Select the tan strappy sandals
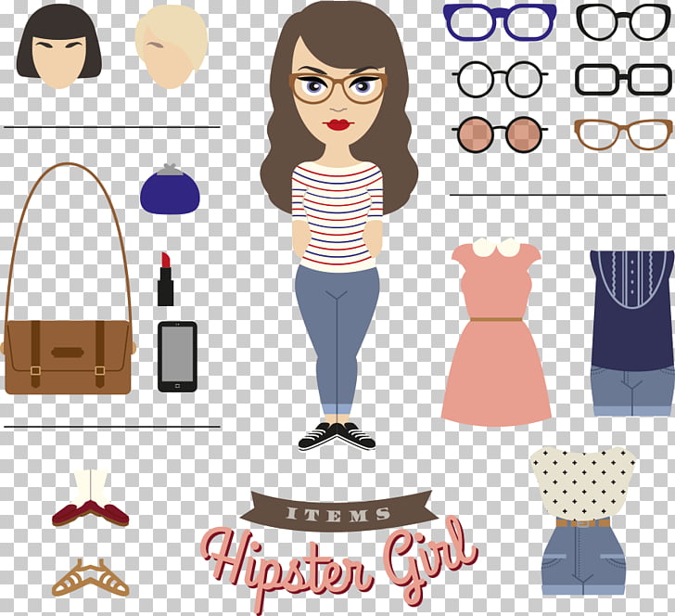The width and height of the screenshot is (675, 616). click(x=91, y=578)
